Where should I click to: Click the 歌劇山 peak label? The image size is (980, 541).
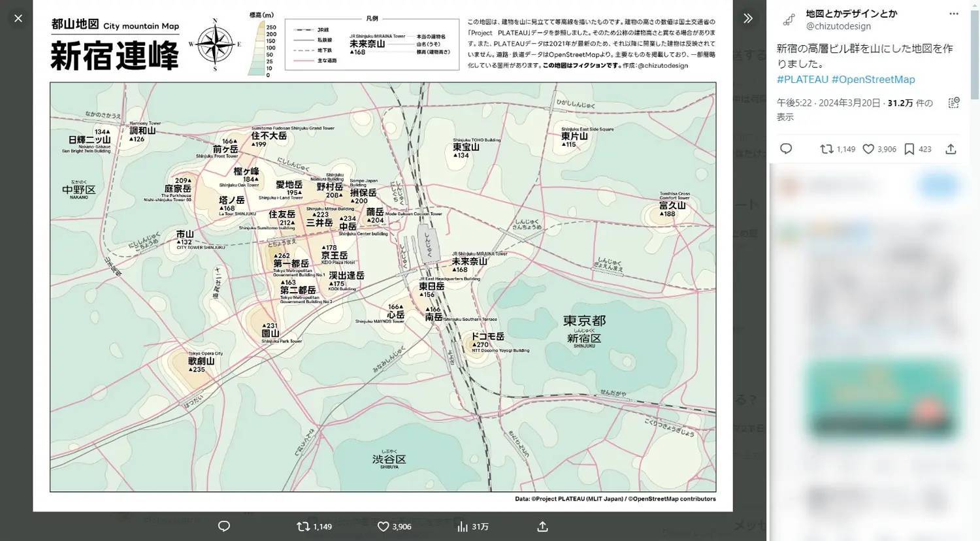(x=201, y=361)
